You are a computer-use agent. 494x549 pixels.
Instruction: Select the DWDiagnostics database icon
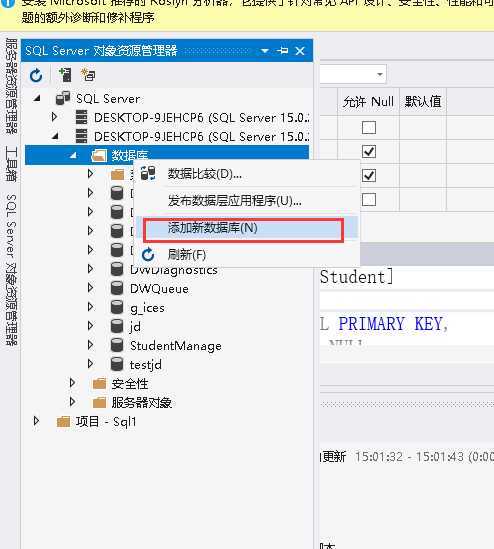pyautogui.click(x=117, y=269)
